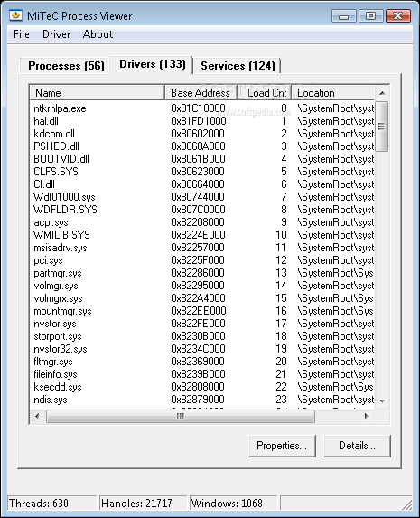420x518 pixels.
Task: Select the CLFS.SYS driver row
Action: click(202, 172)
